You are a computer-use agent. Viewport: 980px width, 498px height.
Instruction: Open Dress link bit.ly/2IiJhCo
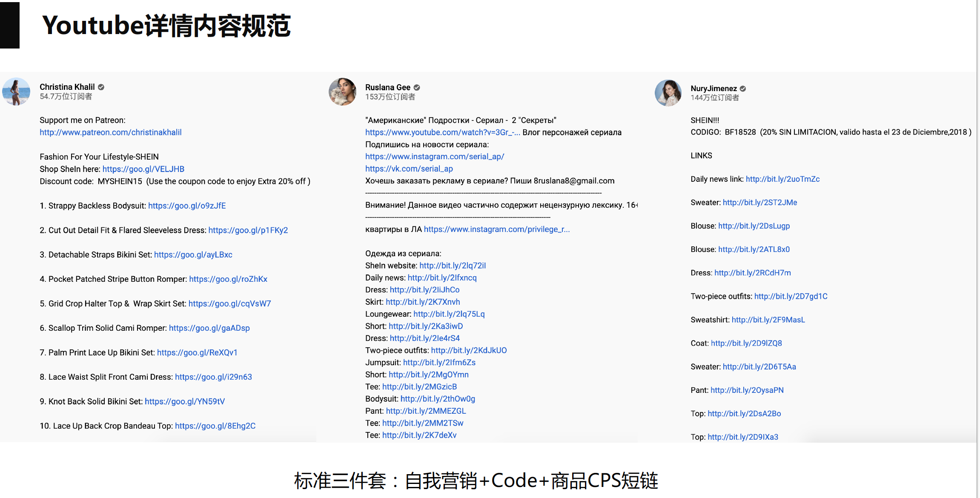point(425,290)
